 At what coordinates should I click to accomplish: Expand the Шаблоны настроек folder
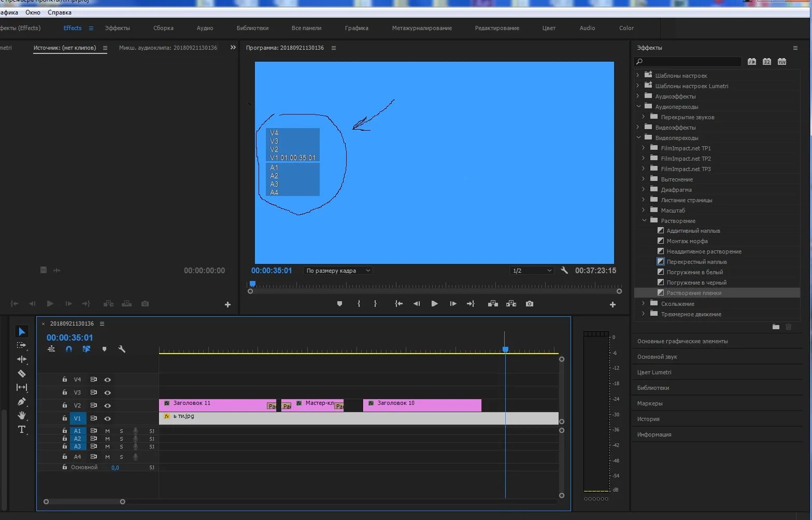(x=638, y=75)
